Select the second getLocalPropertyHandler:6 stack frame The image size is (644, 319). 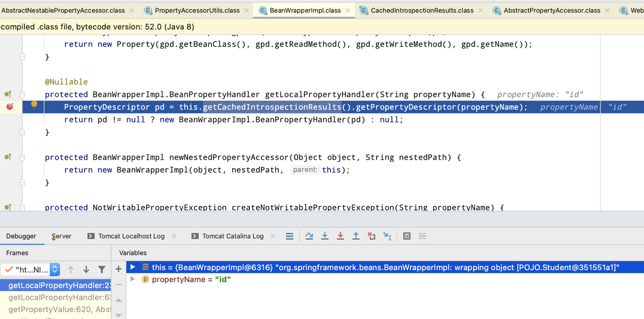coord(56,297)
